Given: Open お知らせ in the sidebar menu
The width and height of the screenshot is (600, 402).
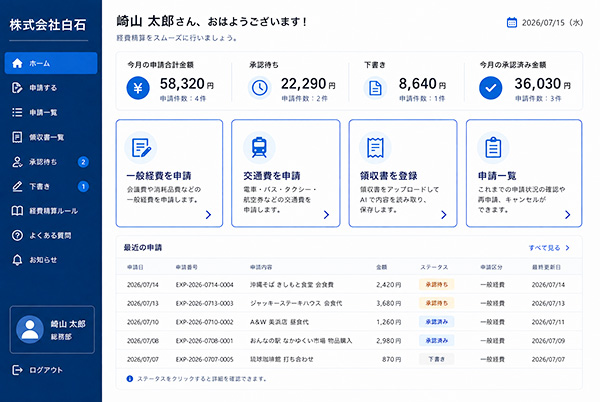Looking at the screenshot, I should (51, 260).
